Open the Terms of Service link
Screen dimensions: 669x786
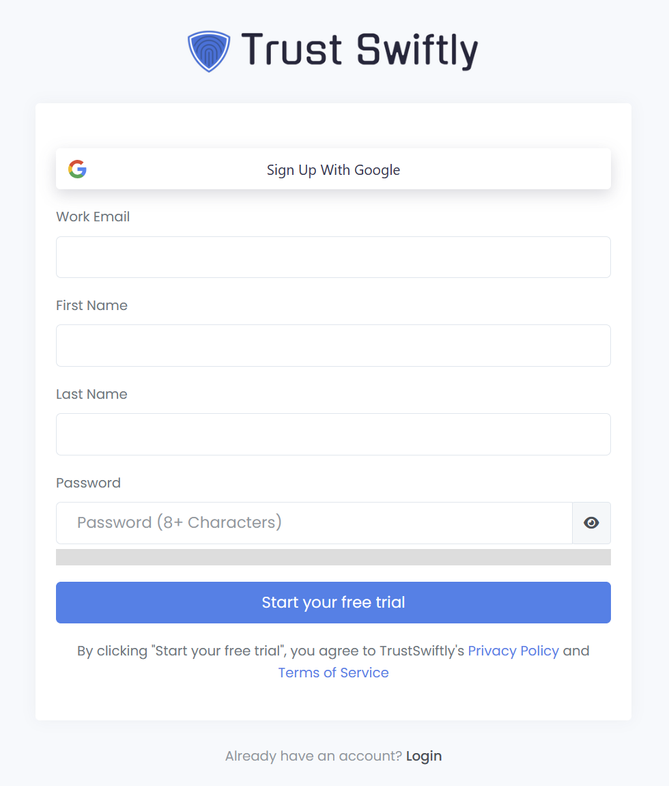point(333,673)
